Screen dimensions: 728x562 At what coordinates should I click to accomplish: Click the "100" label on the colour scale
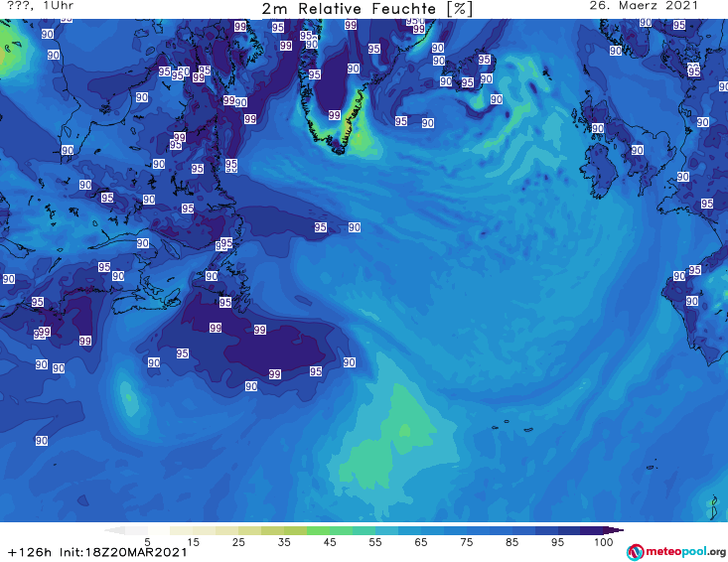[x=604, y=542]
